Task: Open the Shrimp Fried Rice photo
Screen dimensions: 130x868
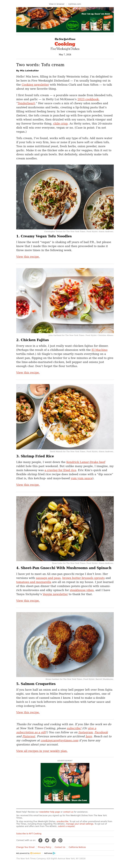Action: 65,416
